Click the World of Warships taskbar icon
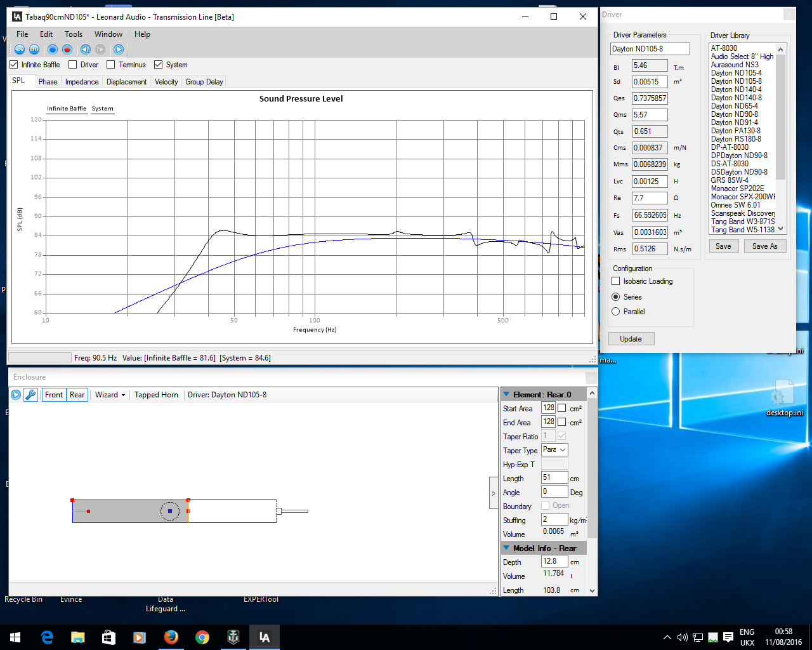The width and height of the screenshot is (812, 650). tap(233, 637)
